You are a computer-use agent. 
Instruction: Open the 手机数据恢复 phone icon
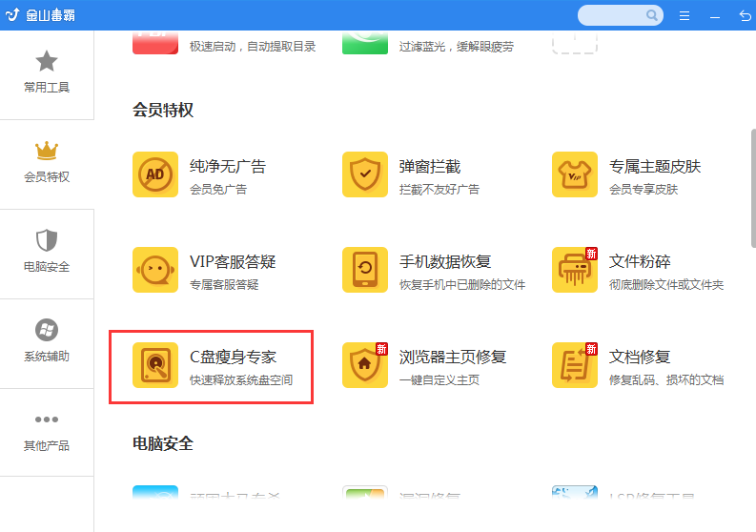(365, 270)
